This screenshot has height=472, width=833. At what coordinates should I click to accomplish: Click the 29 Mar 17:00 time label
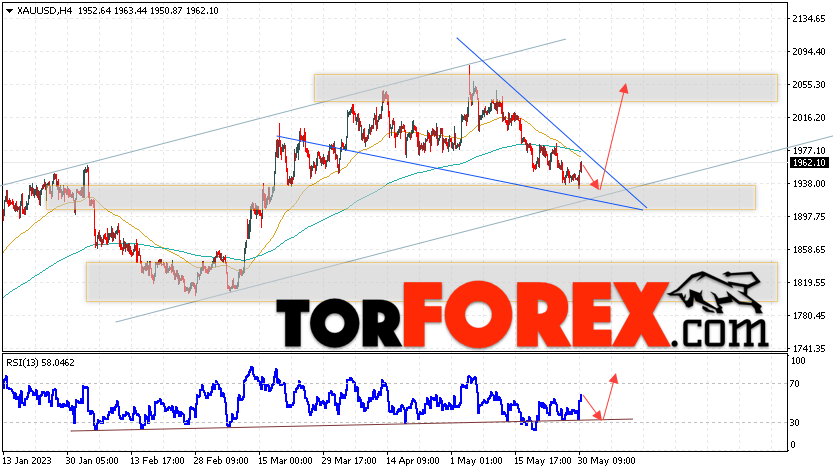coord(349,460)
